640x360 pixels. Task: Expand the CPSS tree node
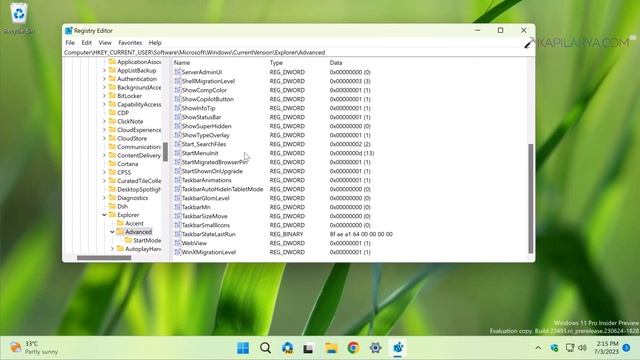click(x=104, y=172)
